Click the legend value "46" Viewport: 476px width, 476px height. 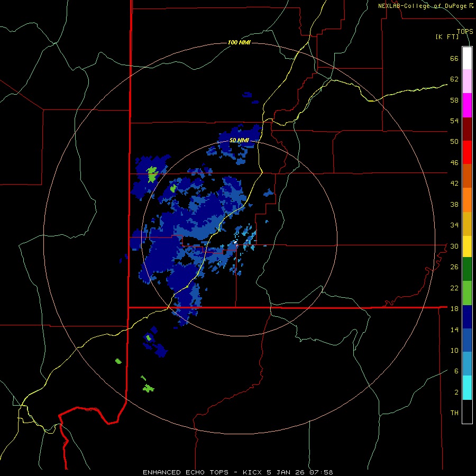click(x=454, y=163)
